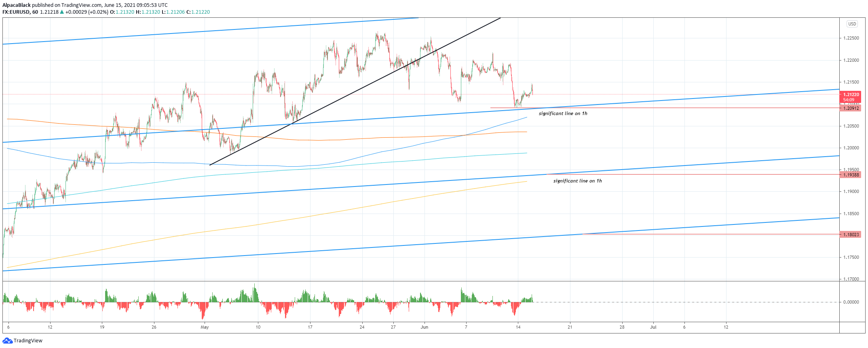Click the May date label on time axis
868x348 pixels.
(205, 327)
